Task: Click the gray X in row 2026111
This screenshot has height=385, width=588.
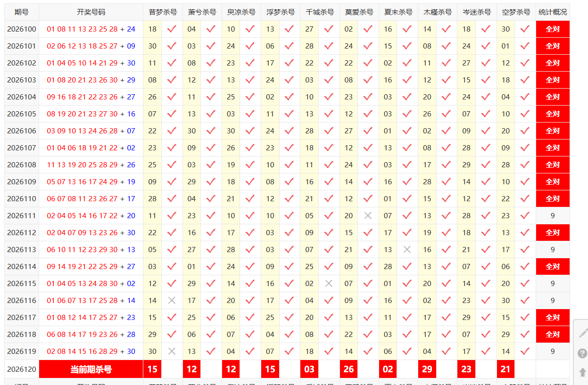Action: [x=368, y=216]
